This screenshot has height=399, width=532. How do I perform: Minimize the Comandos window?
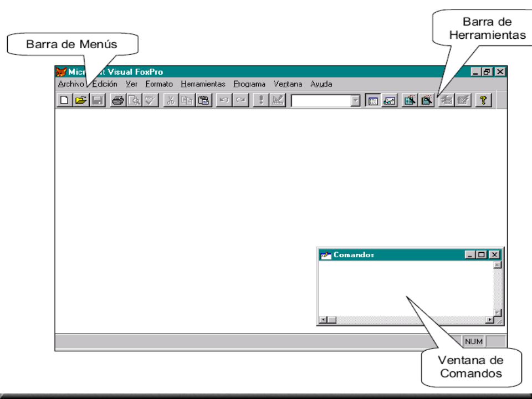pyautogui.click(x=470, y=255)
